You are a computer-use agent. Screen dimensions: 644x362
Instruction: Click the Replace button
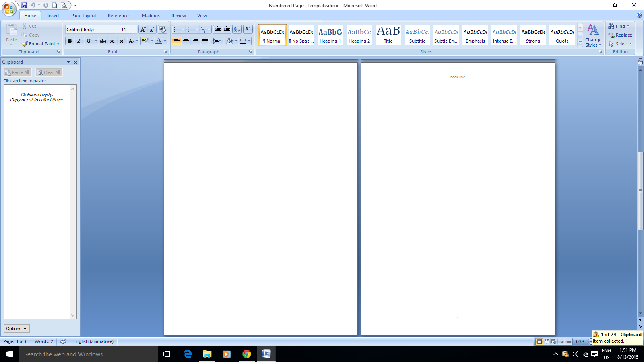[x=620, y=35]
